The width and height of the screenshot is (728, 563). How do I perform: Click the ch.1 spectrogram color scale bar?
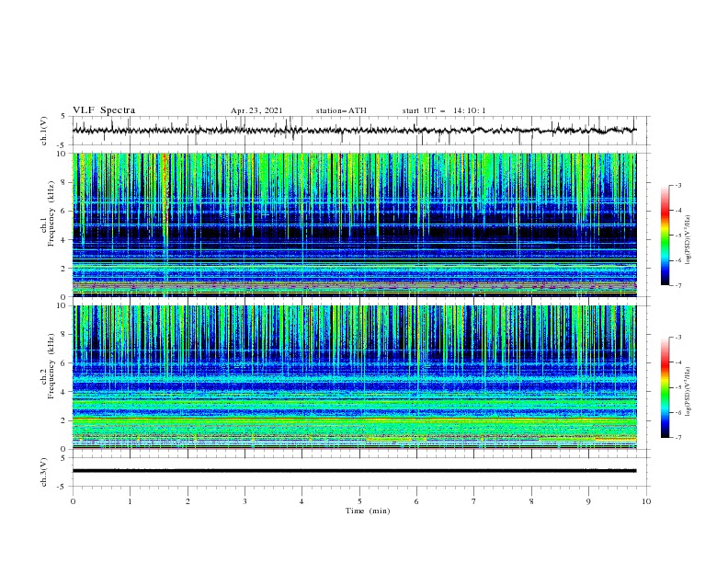coord(665,236)
